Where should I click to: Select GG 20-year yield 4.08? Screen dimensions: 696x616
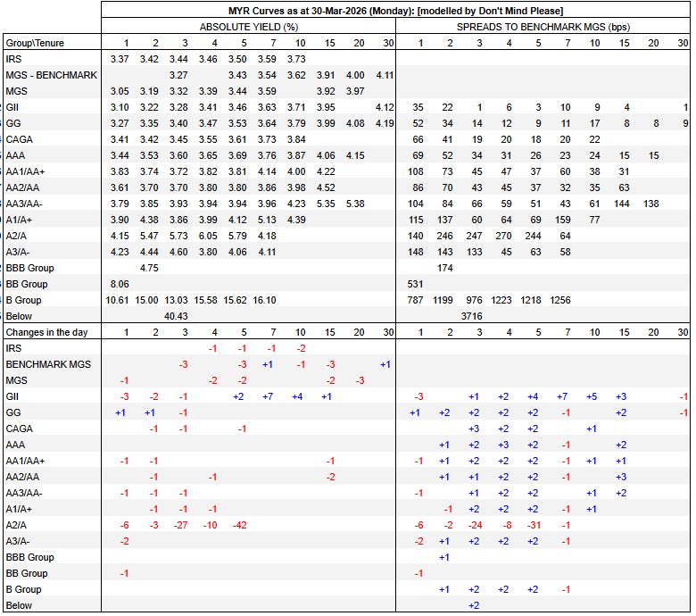coord(355,123)
